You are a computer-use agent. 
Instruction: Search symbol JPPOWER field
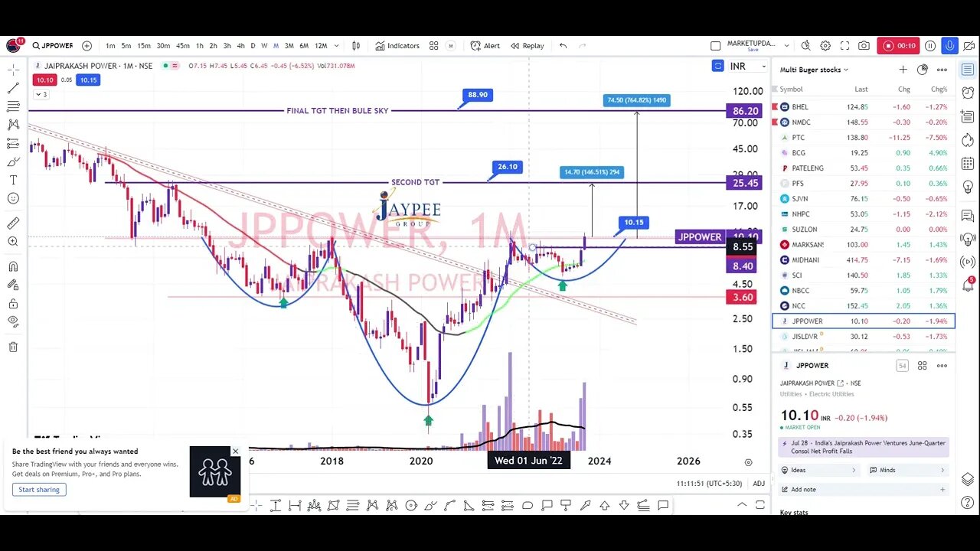[x=52, y=46]
